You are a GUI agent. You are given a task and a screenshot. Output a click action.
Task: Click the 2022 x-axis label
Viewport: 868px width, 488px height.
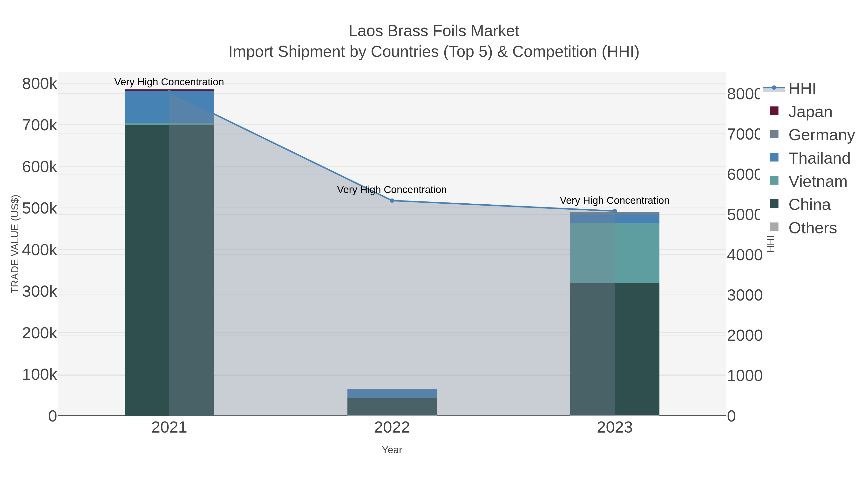pos(392,428)
